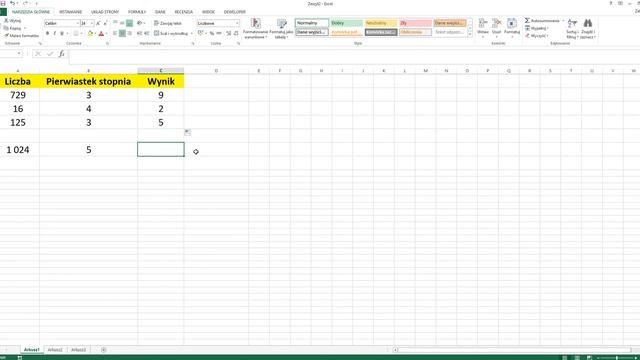Screen dimensions: 640x360
Task: Undo the last action
Action: (x=12, y=3)
